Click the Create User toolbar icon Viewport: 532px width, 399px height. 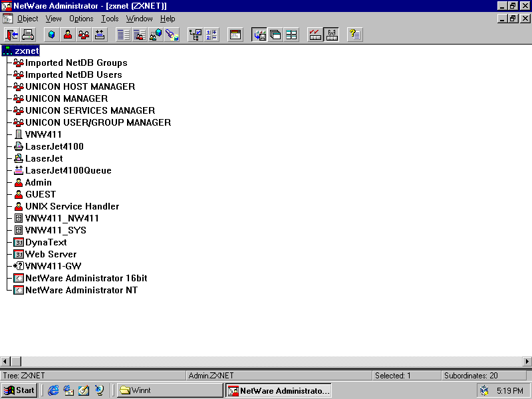point(68,35)
